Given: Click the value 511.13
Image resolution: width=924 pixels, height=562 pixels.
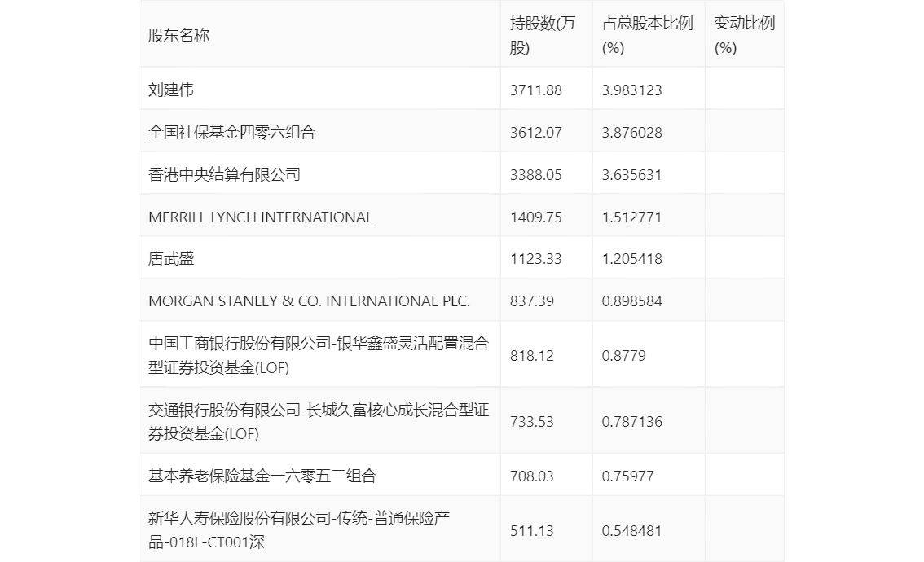Looking at the screenshot, I should (531, 531).
